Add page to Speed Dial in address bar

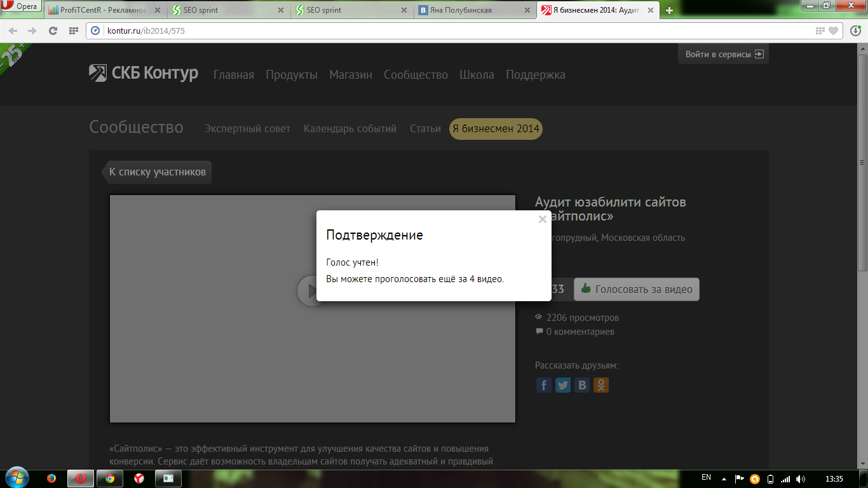pos(820,30)
